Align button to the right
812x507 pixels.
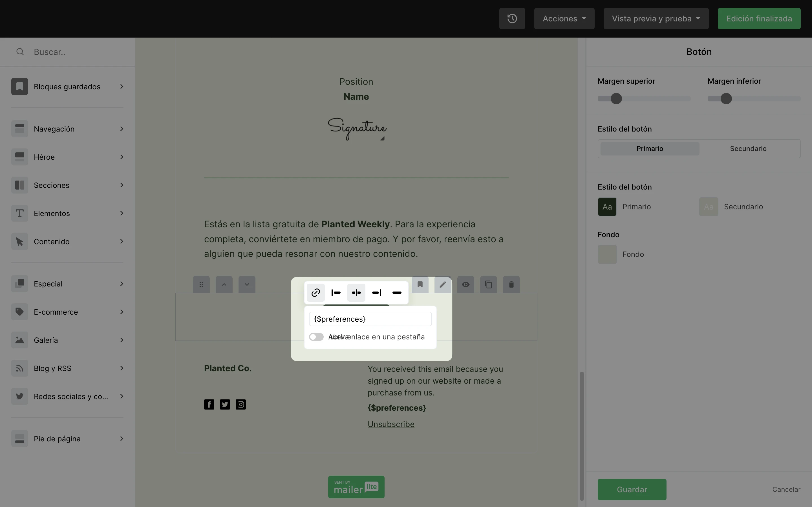(376, 293)
